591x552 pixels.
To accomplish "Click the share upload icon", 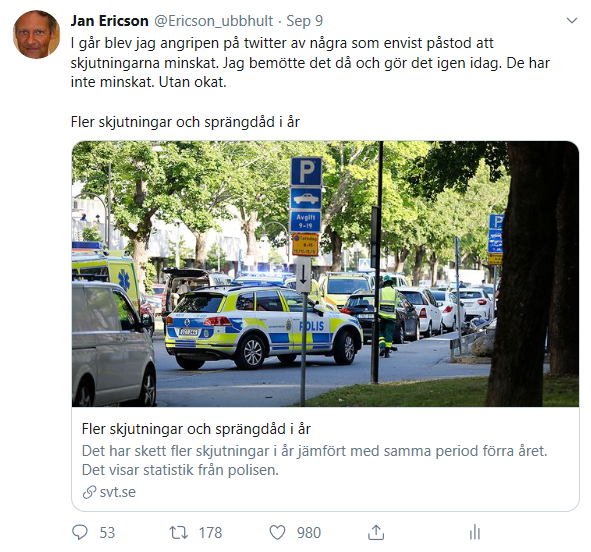I will point(376,532).
